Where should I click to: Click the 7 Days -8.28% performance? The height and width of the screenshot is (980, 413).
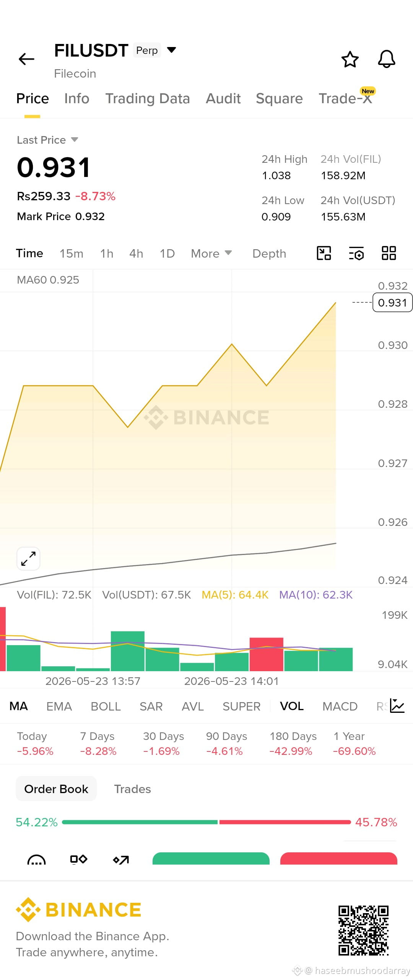(x=98, y=744)
